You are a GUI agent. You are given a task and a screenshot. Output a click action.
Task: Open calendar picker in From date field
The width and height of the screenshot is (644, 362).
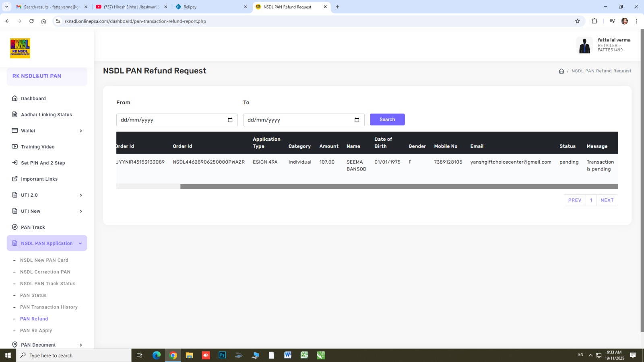230,120
